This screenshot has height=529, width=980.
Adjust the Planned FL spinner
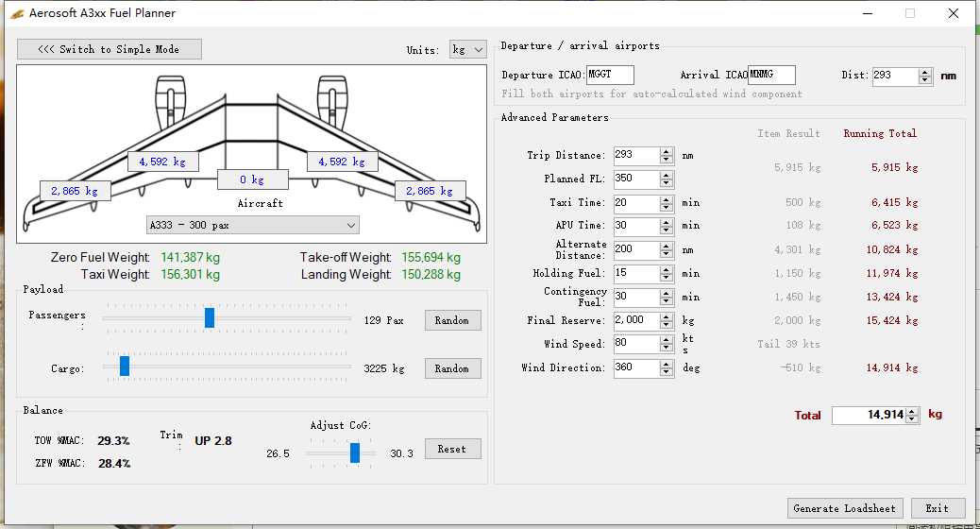coord(667,179)
